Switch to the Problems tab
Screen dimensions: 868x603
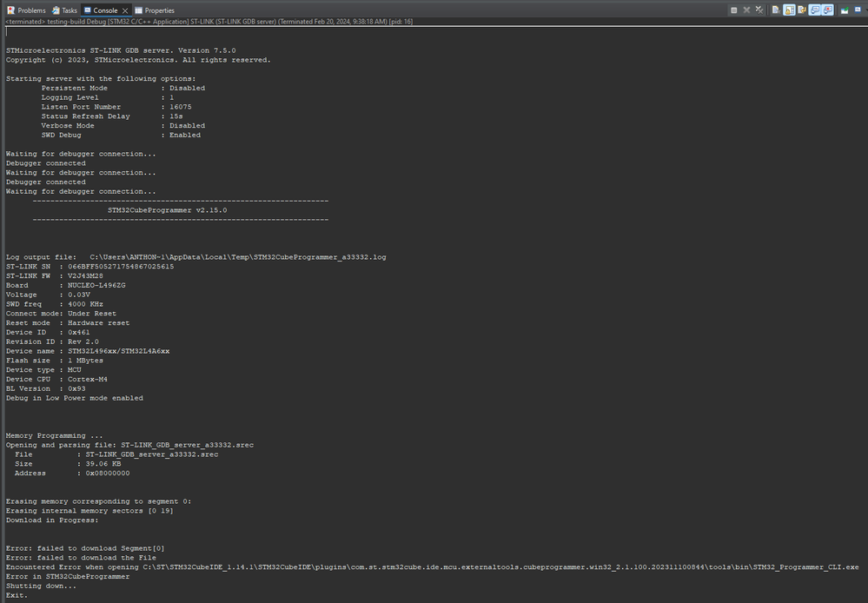31,10
